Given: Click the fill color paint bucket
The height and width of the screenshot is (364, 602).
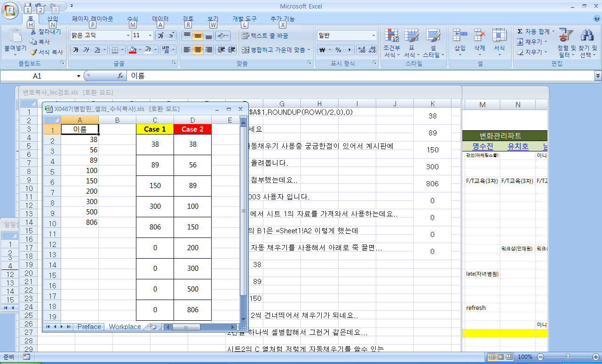Looking at the screenshot, I should click(x=132, y=50).
